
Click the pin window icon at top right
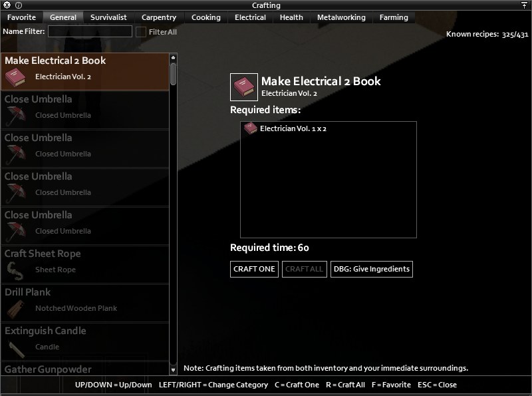[524, 5]
